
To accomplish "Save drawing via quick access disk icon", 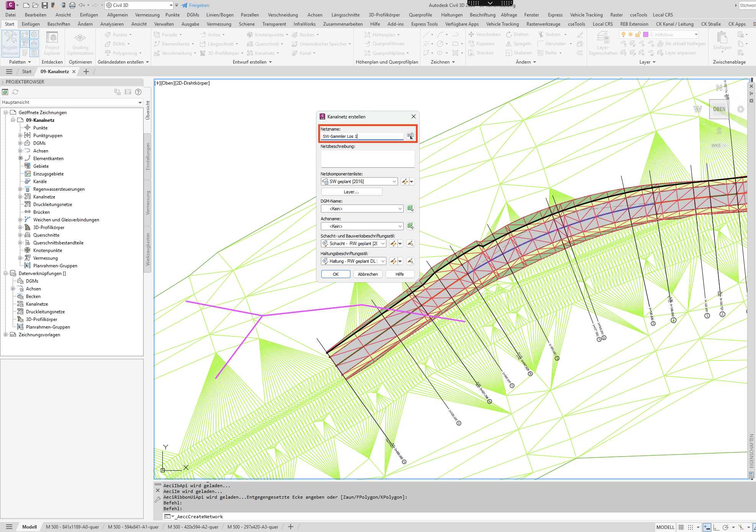I will [45, 5].
